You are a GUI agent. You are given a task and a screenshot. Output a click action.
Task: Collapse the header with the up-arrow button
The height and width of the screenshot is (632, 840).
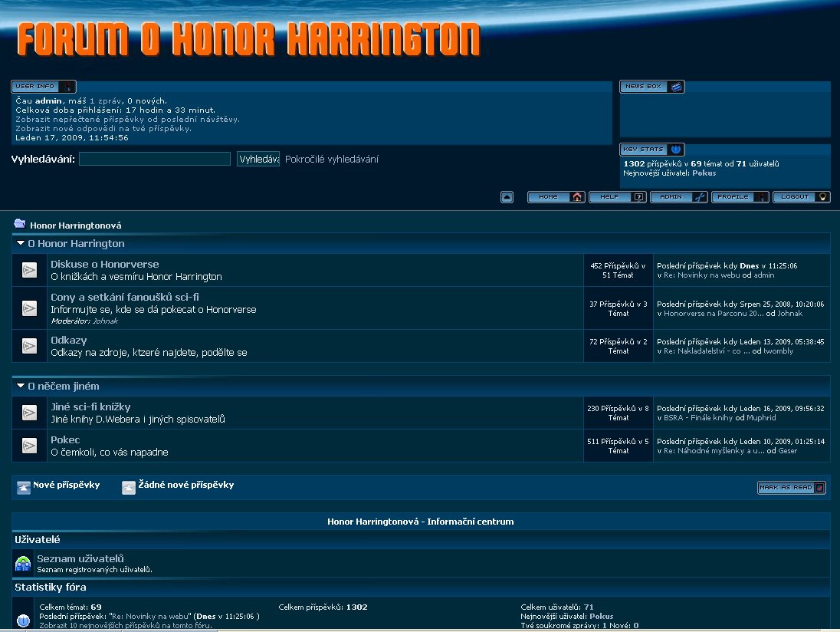coord(507,197)
